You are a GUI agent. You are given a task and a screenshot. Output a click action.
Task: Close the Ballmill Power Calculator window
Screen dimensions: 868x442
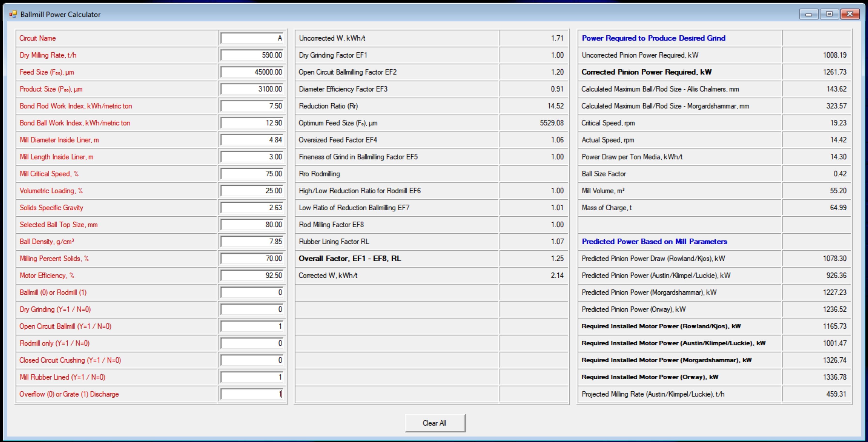pos(850,14)
